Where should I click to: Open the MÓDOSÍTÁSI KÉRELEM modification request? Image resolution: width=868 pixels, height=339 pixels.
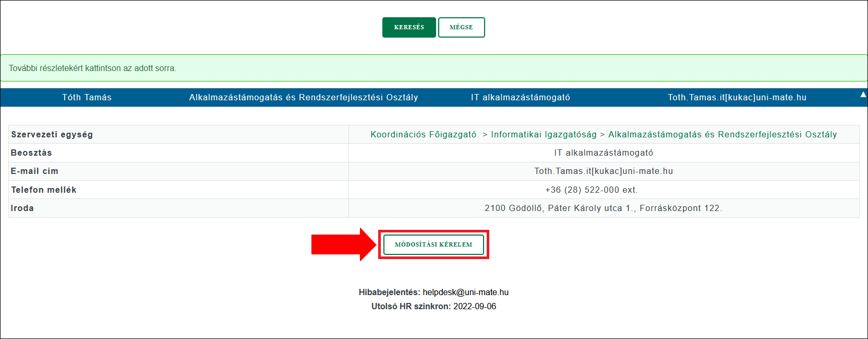(x=433, y=244)
